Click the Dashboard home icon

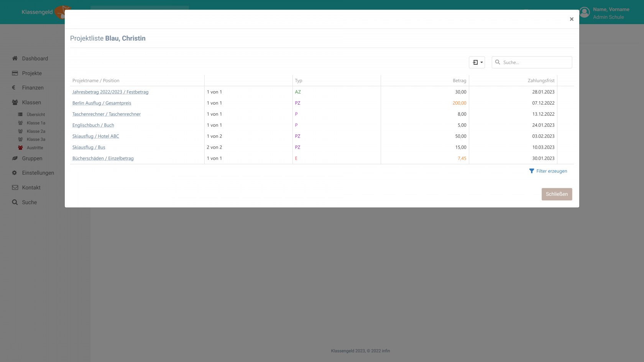pyautogui.click(x=15, y=59)
